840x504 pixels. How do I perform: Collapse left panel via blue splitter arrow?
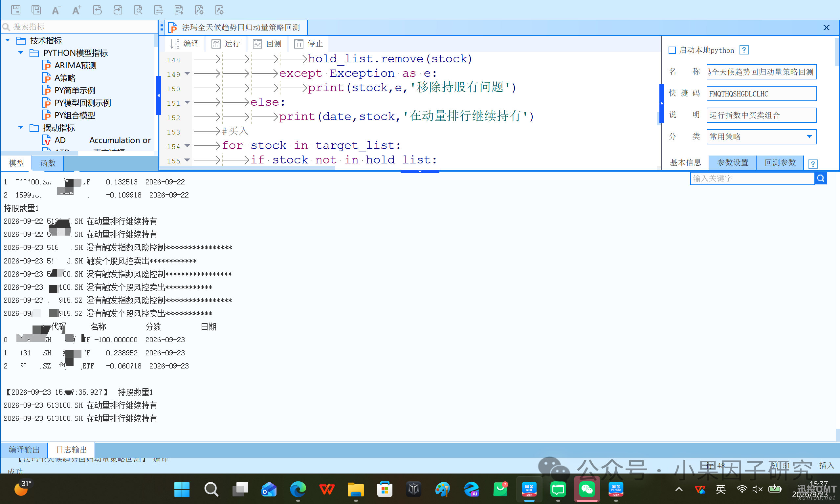[x=158, y=95]
